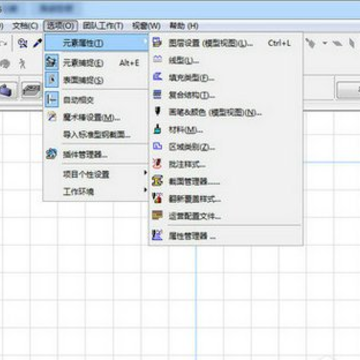Screen dimensions: 360x360
Task: Open the 插件管理器 add-on manager
Action: [x=97, y=155]
